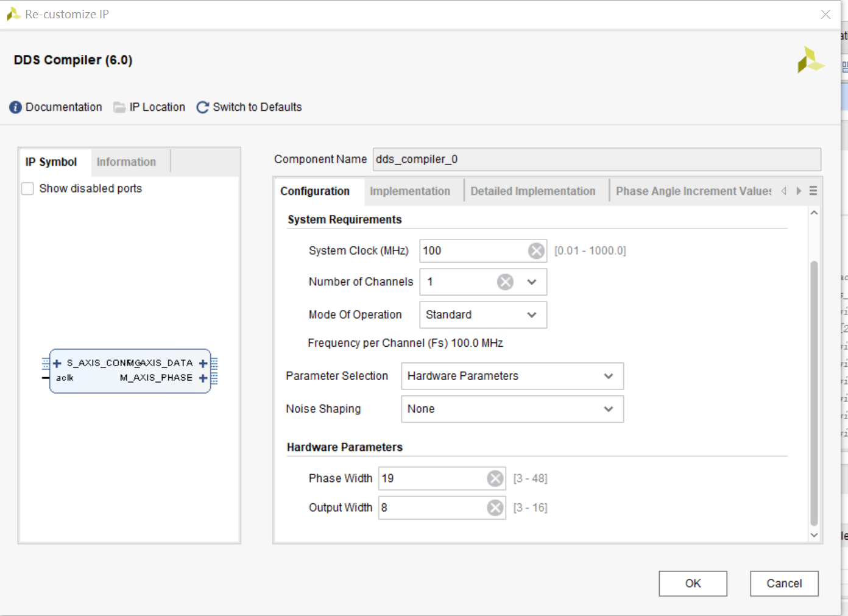Click the scrollbar down arrow
This screenshot has width=848, height=616.
(x=814, y=536)
